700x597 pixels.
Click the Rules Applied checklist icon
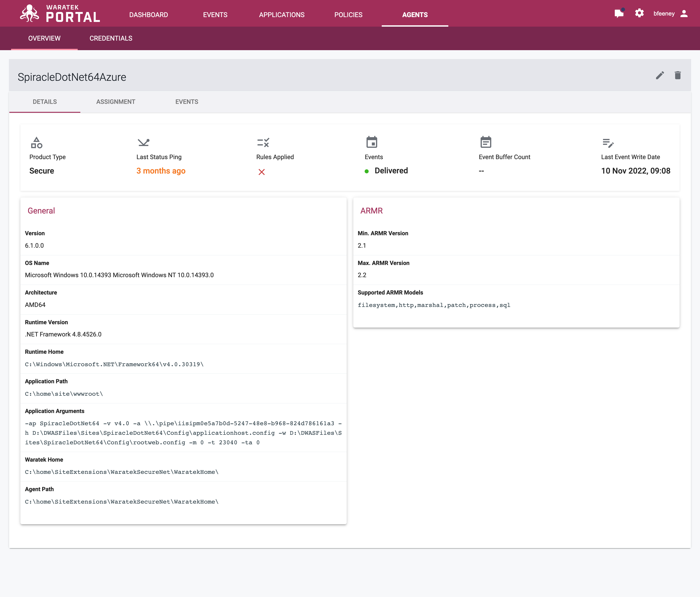click(x=263, y=142)
